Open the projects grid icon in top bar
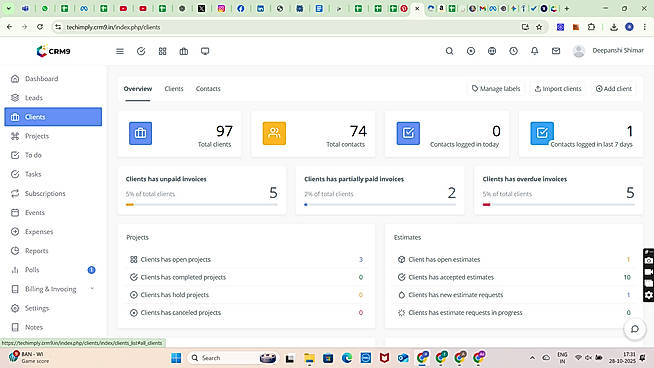This screenshot has height=368, width=654. coord(162,51)
